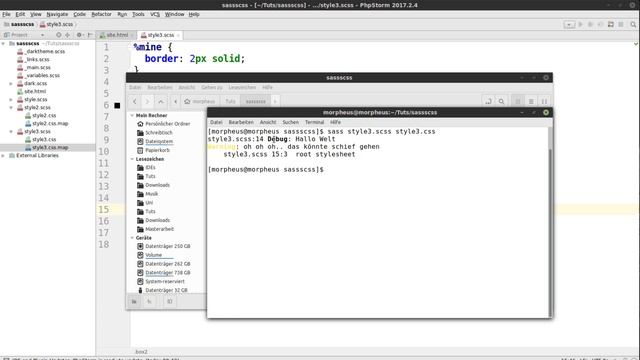640x360 pixels.
Task: Expand External Libraries node
Action: (4, 156)
